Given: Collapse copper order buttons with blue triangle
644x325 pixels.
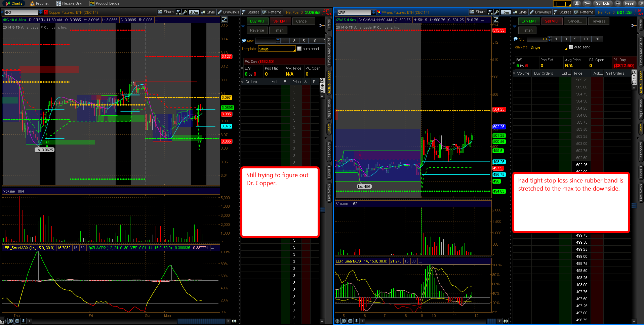Looking at the screenshot, I should tap(243, 26).
